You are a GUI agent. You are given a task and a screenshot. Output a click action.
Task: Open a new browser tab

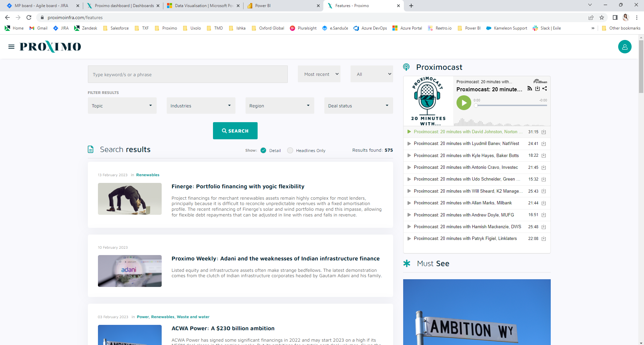(411, 6)
